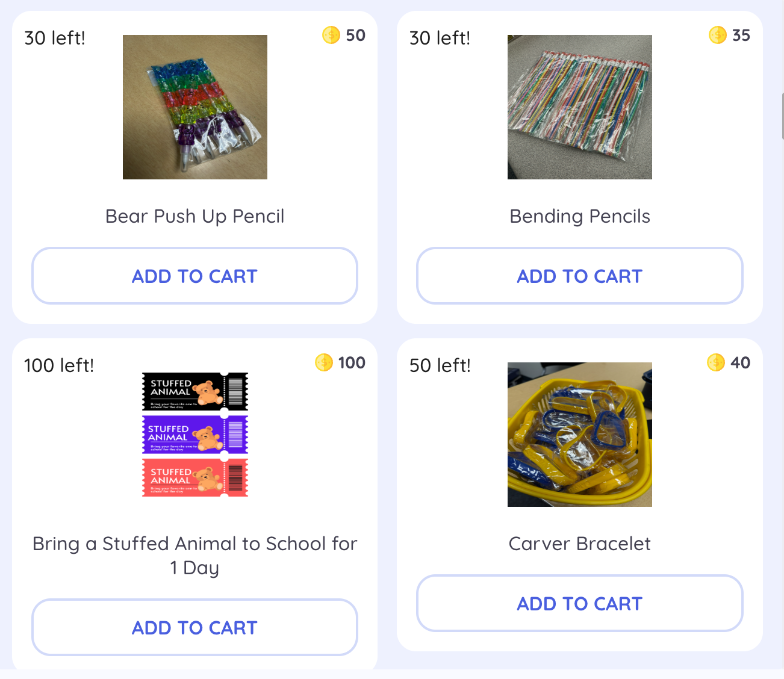Image resolution: width=784 pixels, height=679 pixels.
Task: Add Bending Pencils to cart
Action: pos(580,276)
